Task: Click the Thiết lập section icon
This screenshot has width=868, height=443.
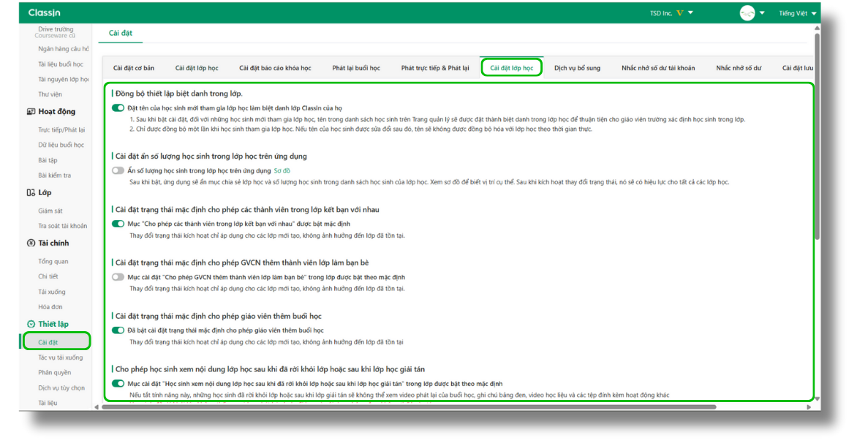Action: [31, 325]
